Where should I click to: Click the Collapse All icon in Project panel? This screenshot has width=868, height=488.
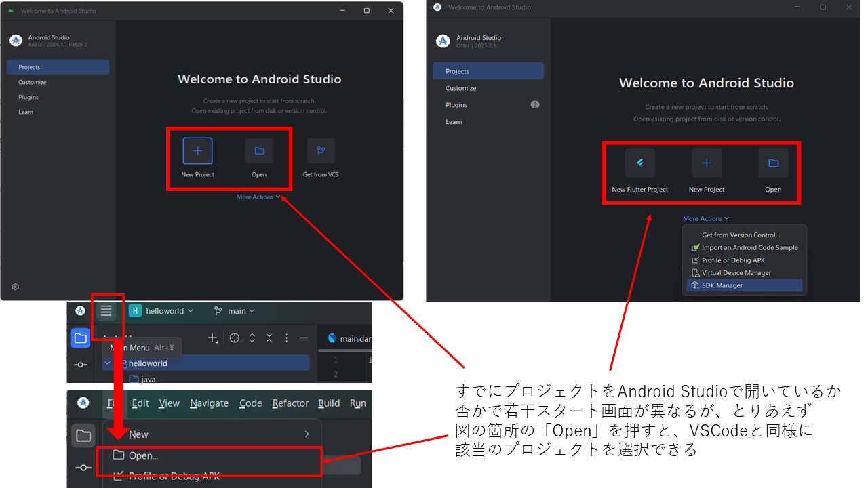coord(269,338)
